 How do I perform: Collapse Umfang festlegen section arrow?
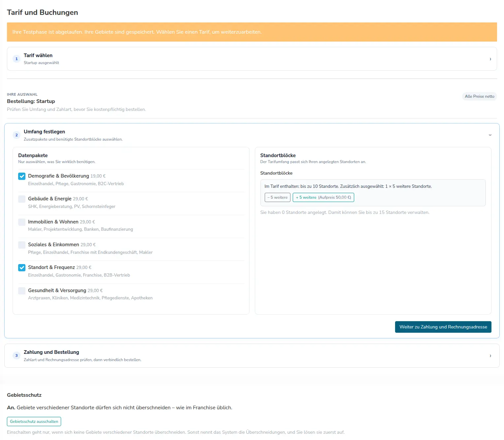(490, 135)
